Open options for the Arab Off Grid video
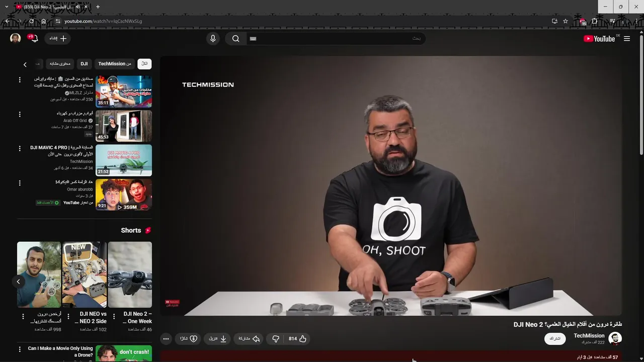 pos(20,115)
